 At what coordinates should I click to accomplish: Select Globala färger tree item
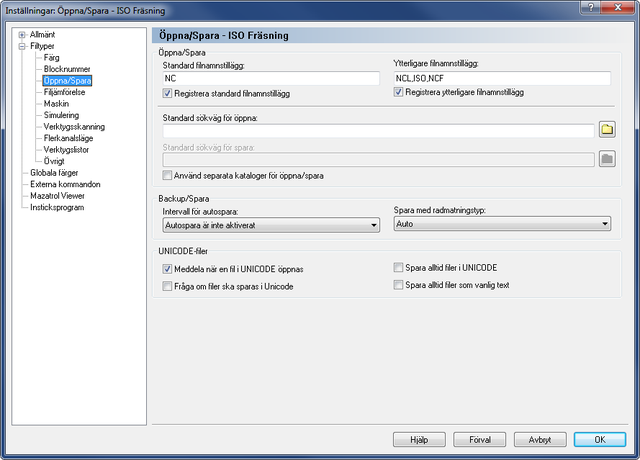point(54,173)
